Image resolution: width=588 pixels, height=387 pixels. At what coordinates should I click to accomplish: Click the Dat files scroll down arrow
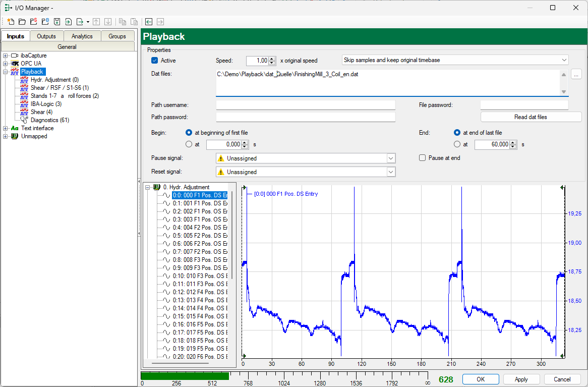coord(564,92)
